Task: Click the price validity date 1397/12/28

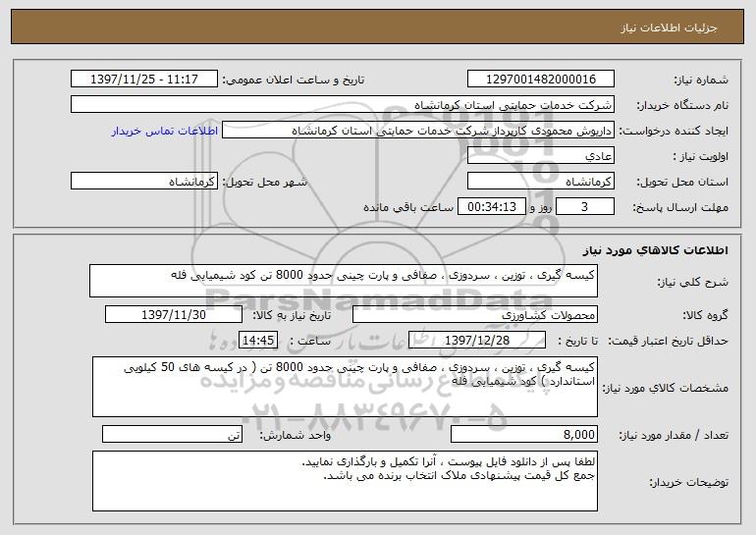Action: pyautogui.click(x=477, y=341)
